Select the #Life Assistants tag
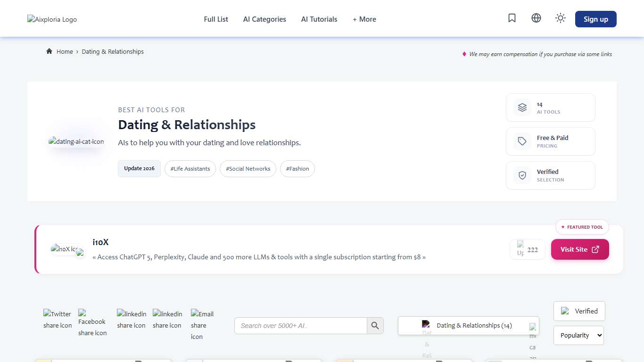Screen dimensions: 644x362 (190, 169)
